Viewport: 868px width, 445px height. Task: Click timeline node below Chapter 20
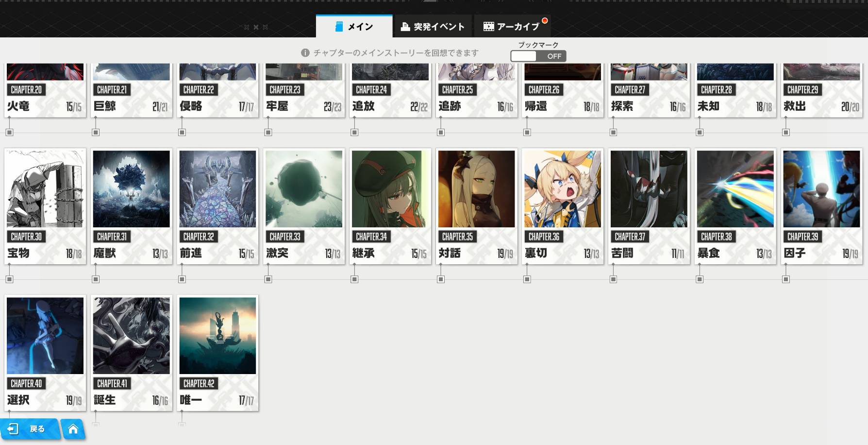9,133
